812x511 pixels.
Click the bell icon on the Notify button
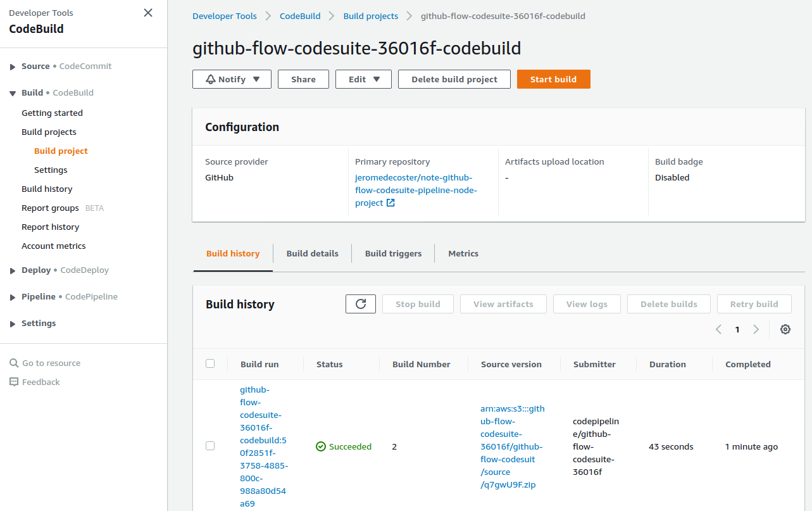[211, 79]
